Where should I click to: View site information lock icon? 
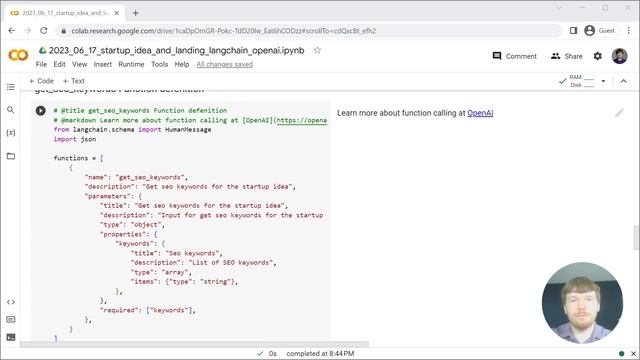[x=64, y=31]
